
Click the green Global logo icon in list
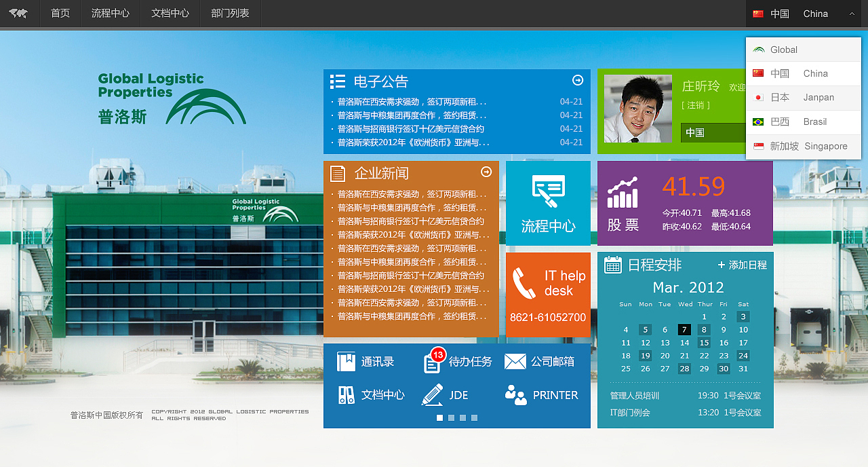pyautogui.click(x=759, y=50)
